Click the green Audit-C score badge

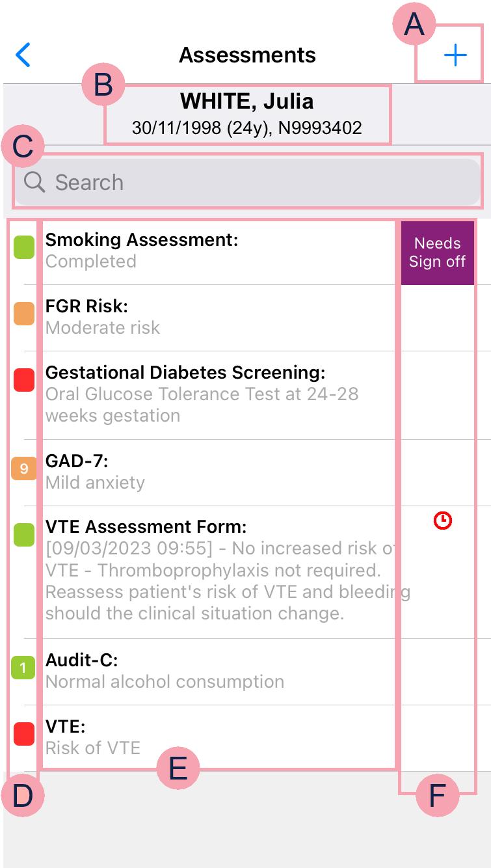point(24,668)
